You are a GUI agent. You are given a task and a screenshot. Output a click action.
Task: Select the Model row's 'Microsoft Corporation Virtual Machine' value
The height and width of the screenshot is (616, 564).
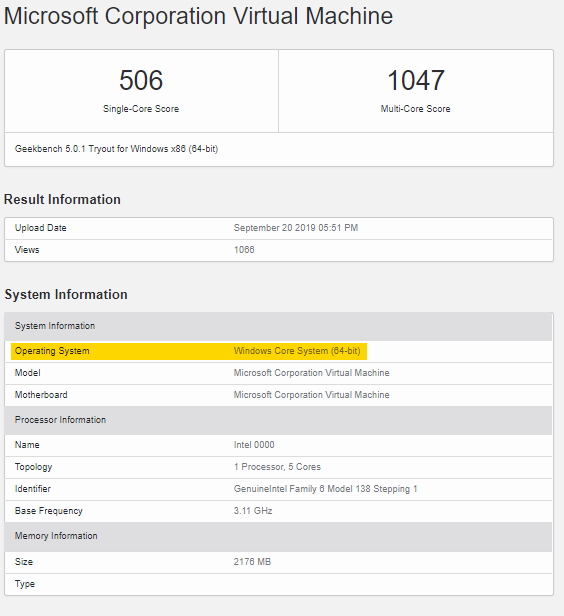point(311,373)
